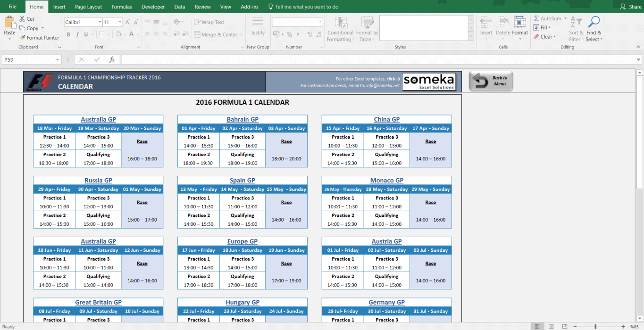Toggle Align Right in the Alignment group
The width and height of the screenshot is (644, 330).
tap(164, 34)
